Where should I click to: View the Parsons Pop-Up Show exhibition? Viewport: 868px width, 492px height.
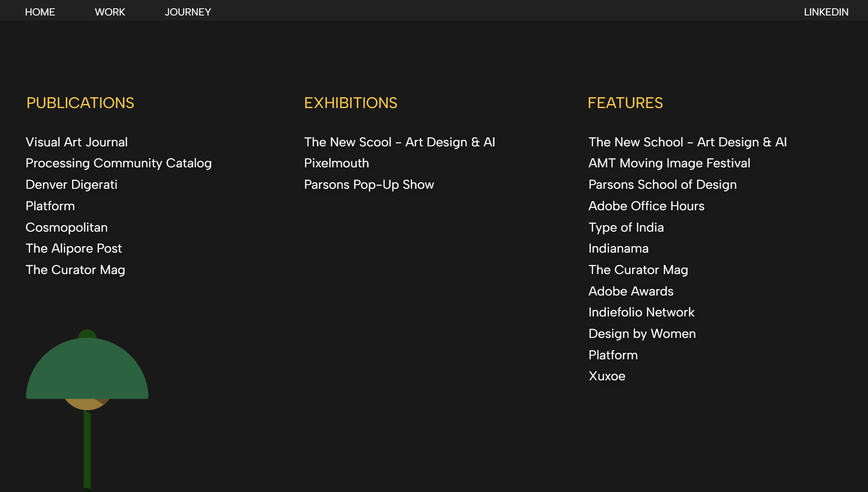(x=369, y=185)
